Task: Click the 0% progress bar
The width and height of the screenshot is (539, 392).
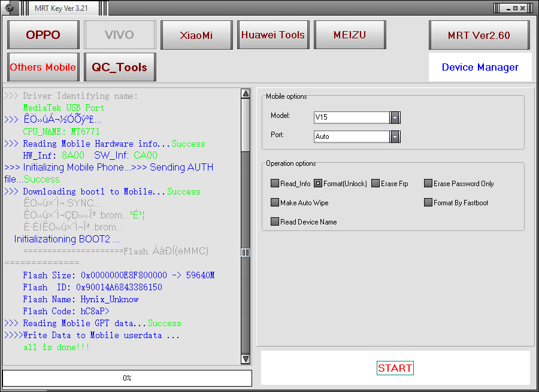Action: point(127,378)
